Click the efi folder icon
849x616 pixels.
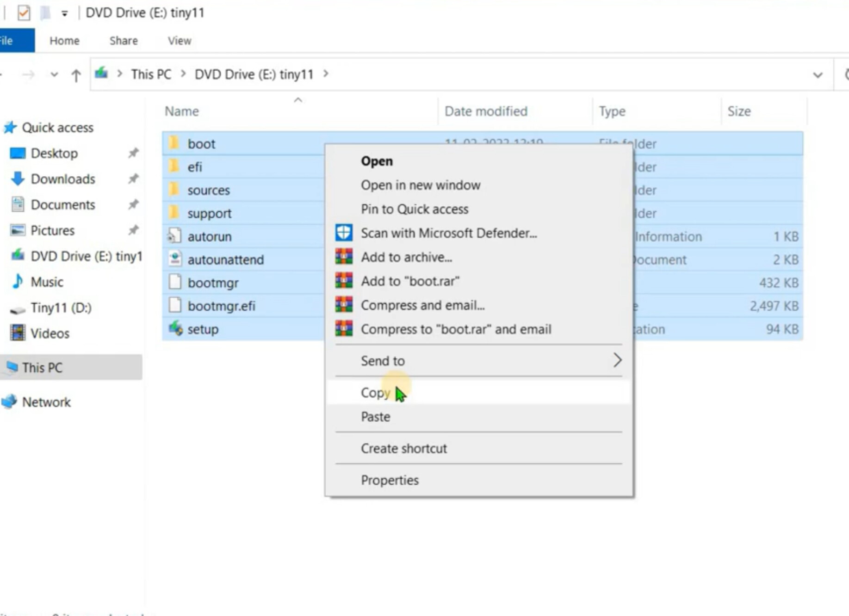tap(174, 166)
